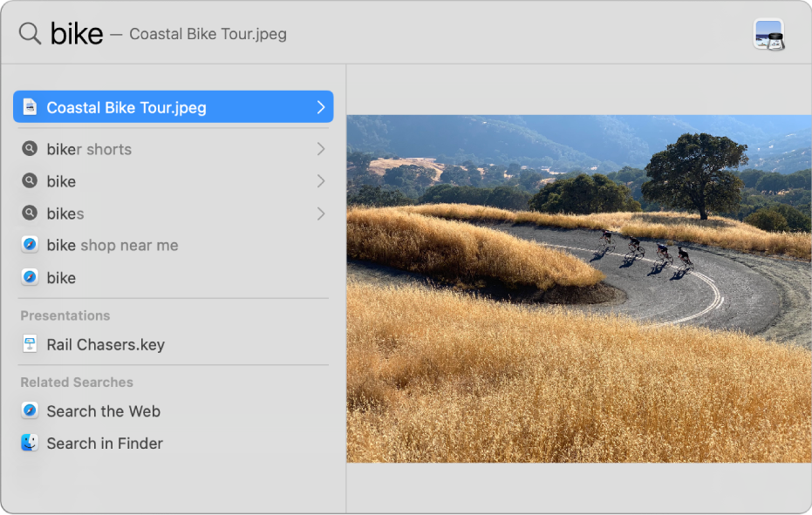Click the JPEG file icon for Coastal Bike Tour
The height and width of the screenshot is (515, 812).
click(30, 107)
